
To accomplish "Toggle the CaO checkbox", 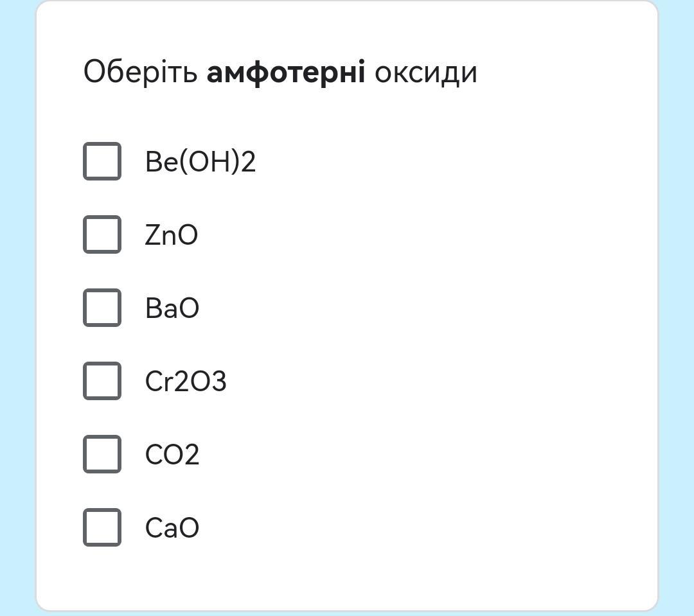I will pos(102,527).
